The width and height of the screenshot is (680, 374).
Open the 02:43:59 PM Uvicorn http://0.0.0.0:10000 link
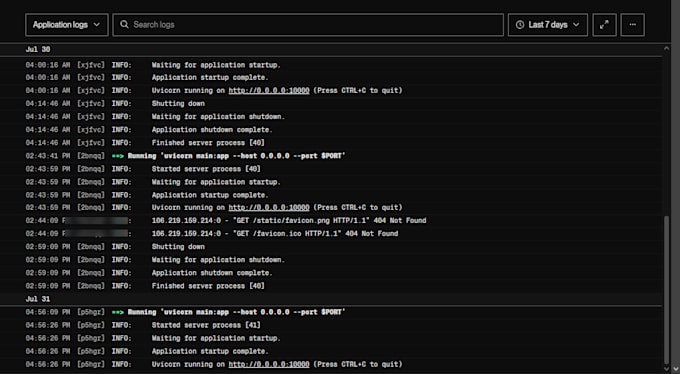269,208
